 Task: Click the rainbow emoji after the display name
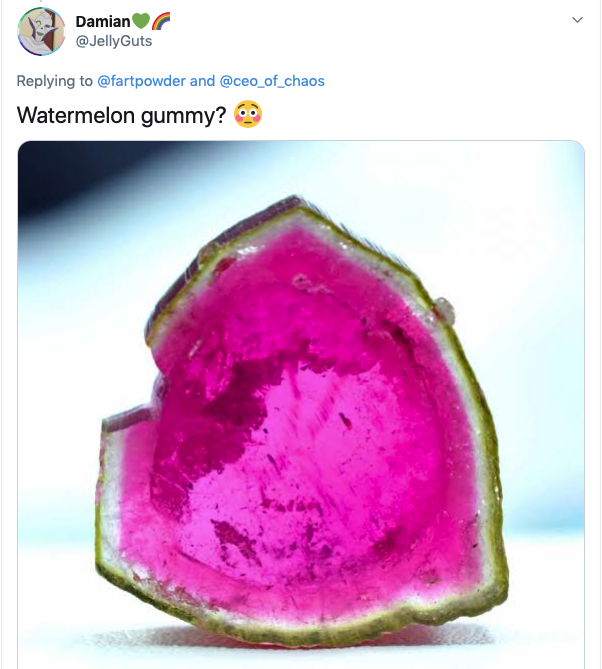point(161,20)
